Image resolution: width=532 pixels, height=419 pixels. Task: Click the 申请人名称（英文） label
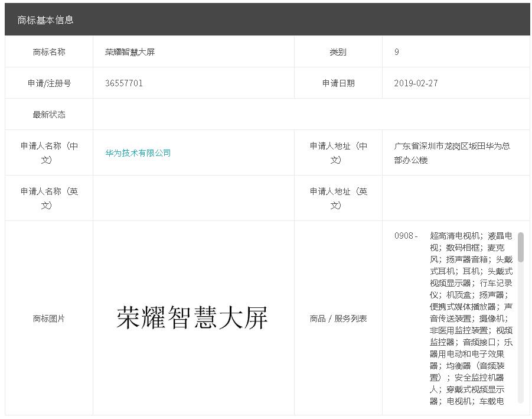click(x=49, y=198)
